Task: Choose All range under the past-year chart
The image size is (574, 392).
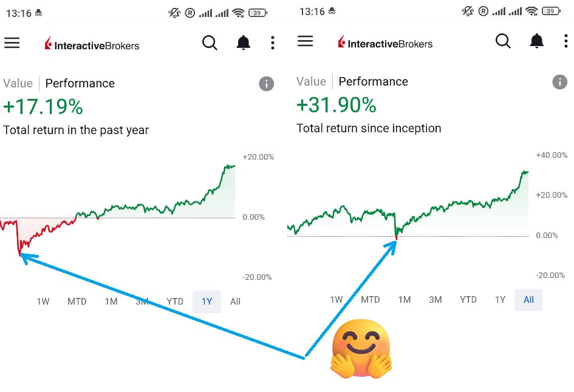Action: [235, 302]
